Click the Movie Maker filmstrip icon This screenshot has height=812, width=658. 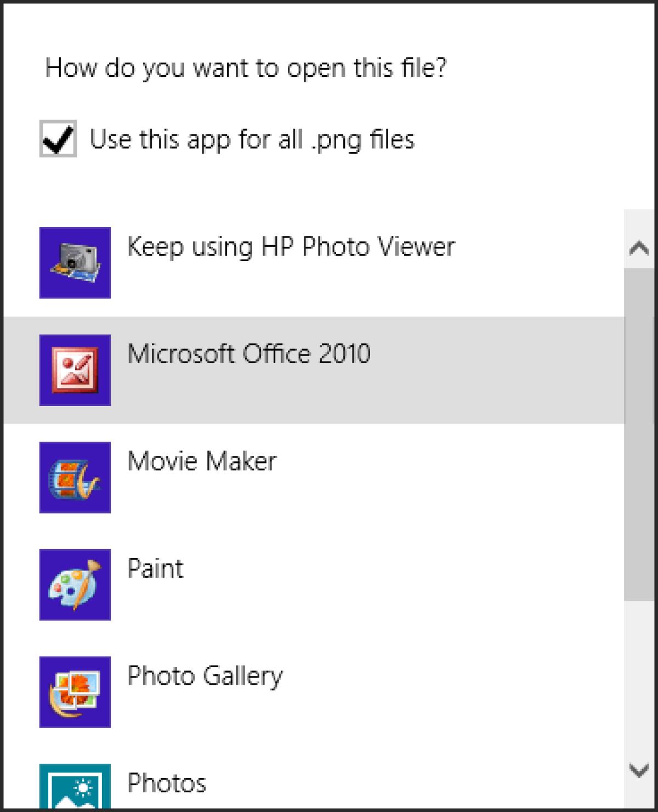point(75,476)
